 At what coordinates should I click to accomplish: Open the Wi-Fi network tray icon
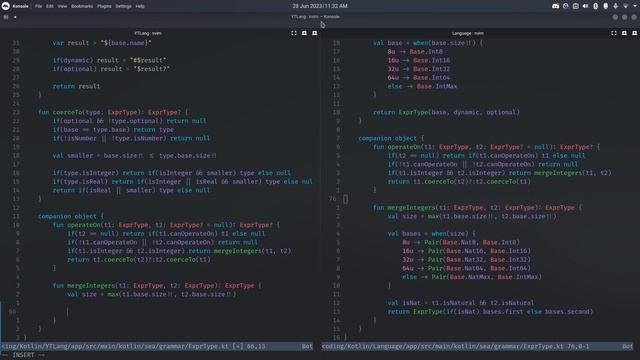[x=625, y=6]
